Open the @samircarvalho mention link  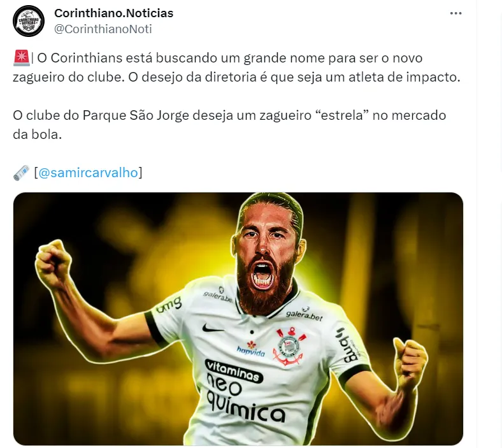pyautogui.click(x=88, y=173)
